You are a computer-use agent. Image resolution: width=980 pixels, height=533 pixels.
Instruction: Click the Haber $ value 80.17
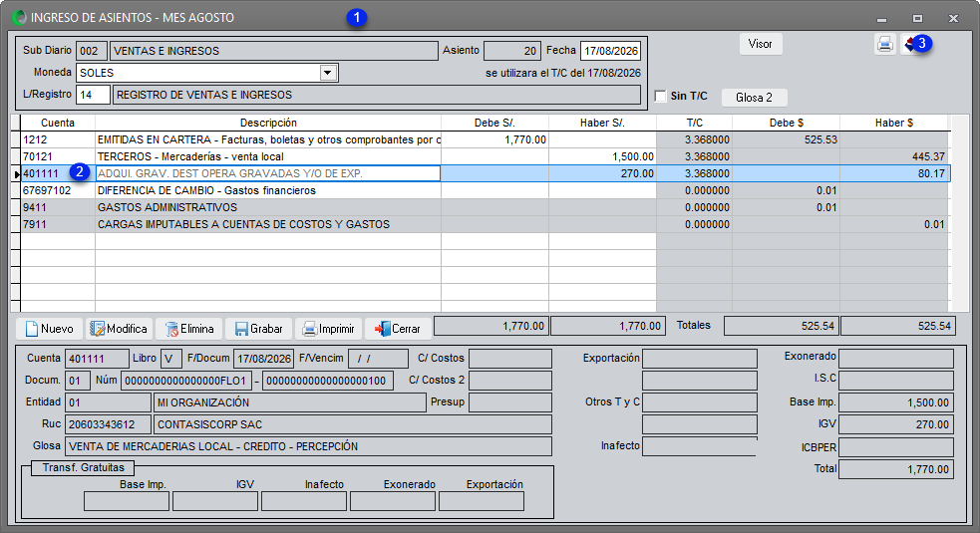click(893, 173)
